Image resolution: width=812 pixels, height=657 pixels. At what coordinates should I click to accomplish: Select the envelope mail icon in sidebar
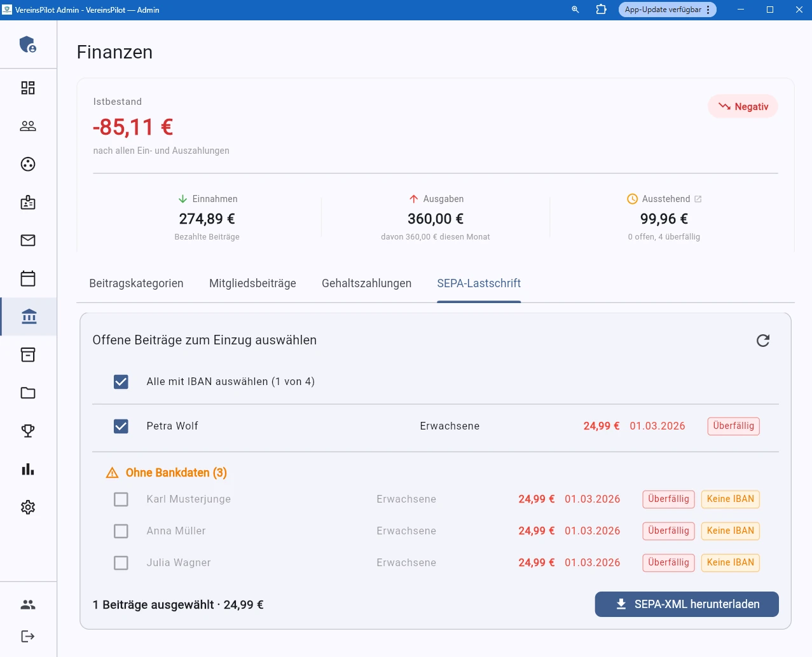click(27, 240)
